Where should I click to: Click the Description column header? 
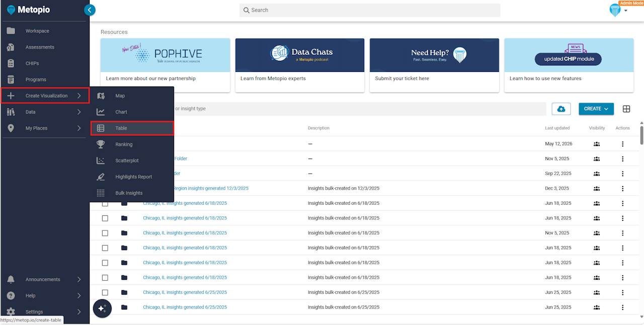(x=318, y=128)
